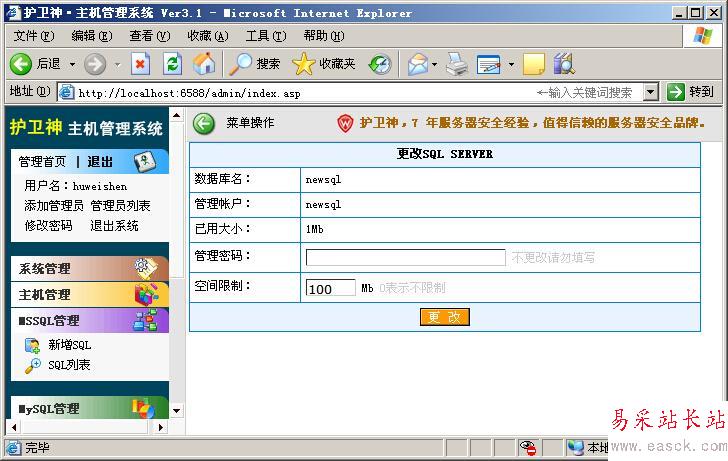Viewport: 728px width, 461px height.
Task: Open the 工具(T) menu
Action: click(266, 36)
